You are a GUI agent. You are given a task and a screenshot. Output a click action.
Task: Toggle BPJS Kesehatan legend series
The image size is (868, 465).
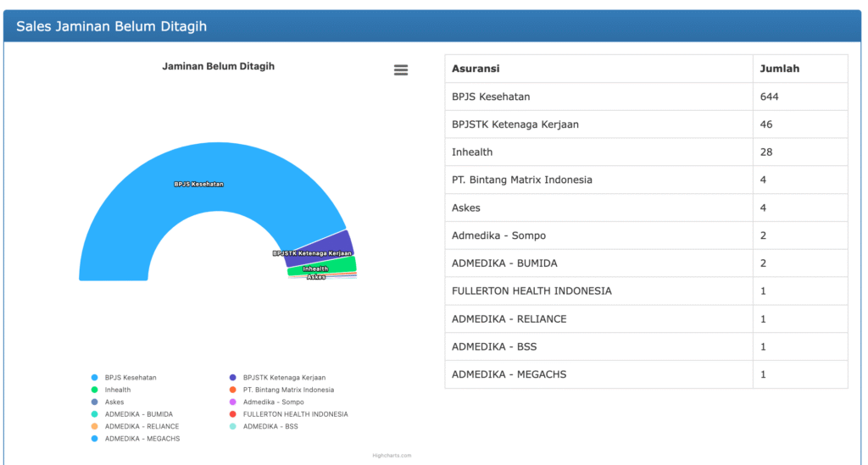click(x=95, y=378)
